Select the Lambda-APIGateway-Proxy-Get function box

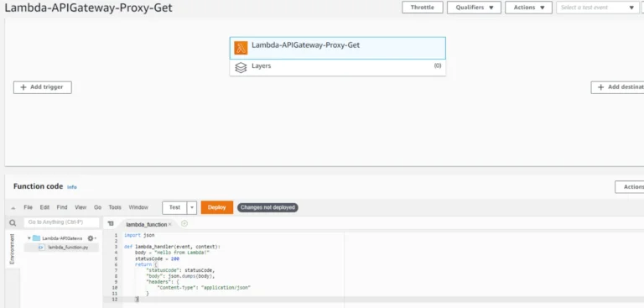338,48
